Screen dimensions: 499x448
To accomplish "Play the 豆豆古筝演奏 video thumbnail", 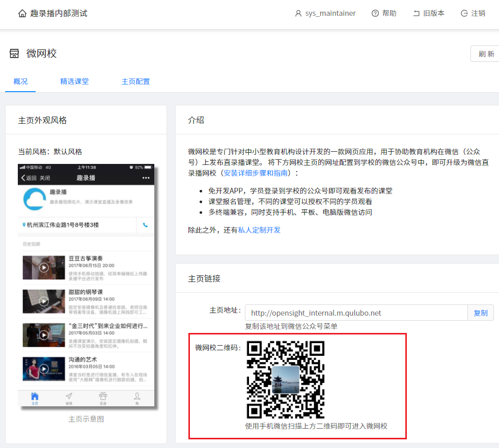I will pos(44,268).
